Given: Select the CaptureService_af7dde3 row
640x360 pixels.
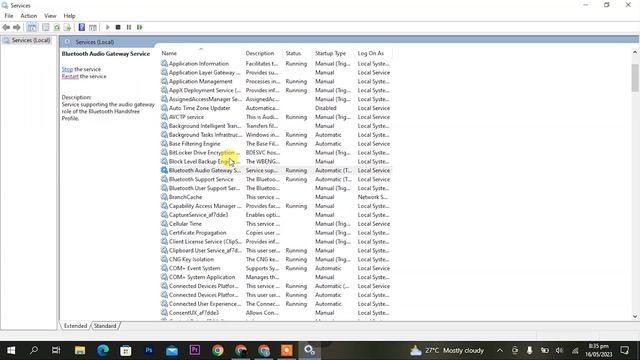Looking at the screenshot, I should 276,215.
